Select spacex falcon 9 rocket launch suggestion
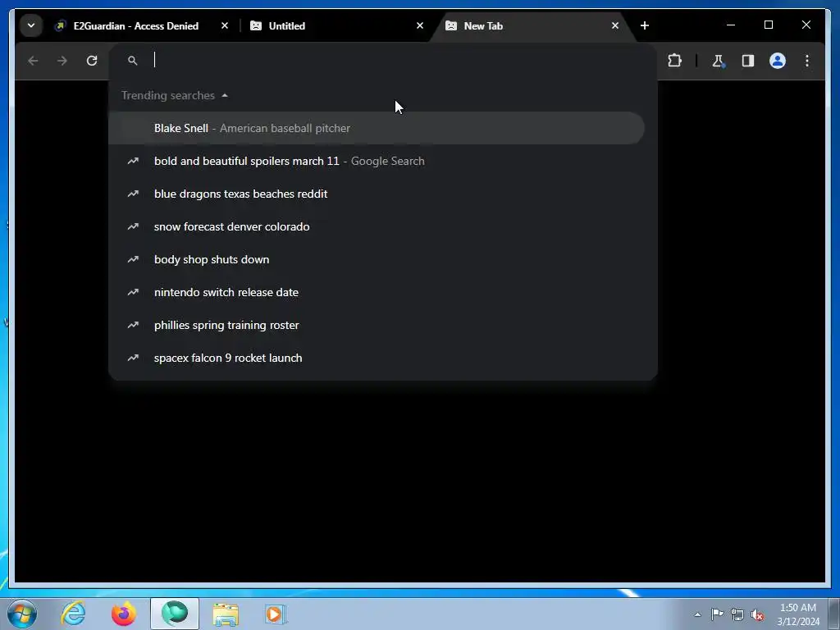The image size is (840, 630). tap(376, 358)
